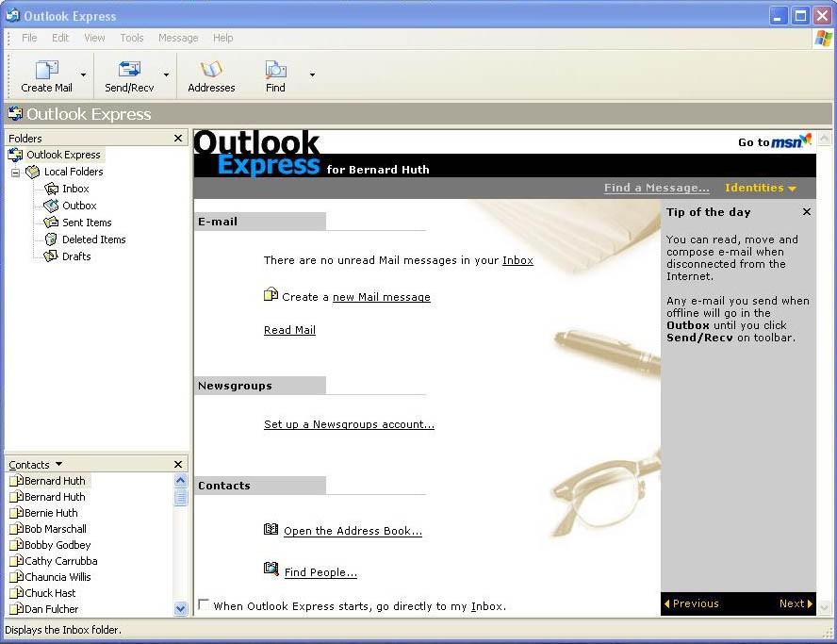Viewport: 837px width, 644px height.
Task: Click contact card icon for Bob Marschall
Action: coord(17,529)
